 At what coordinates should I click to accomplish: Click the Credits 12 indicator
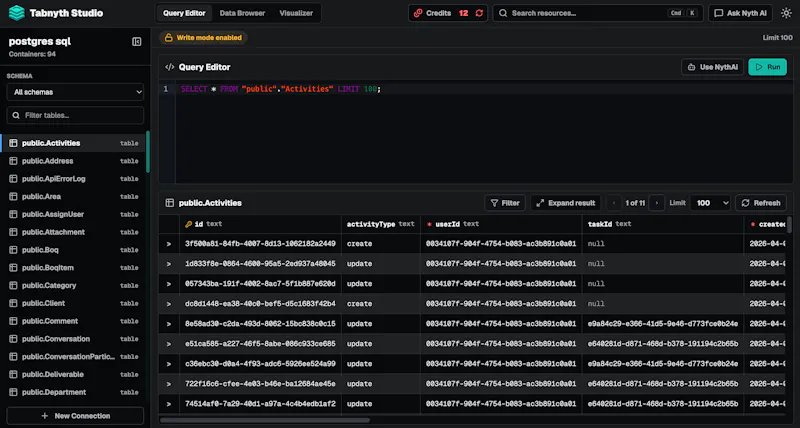tap(448, 13)
